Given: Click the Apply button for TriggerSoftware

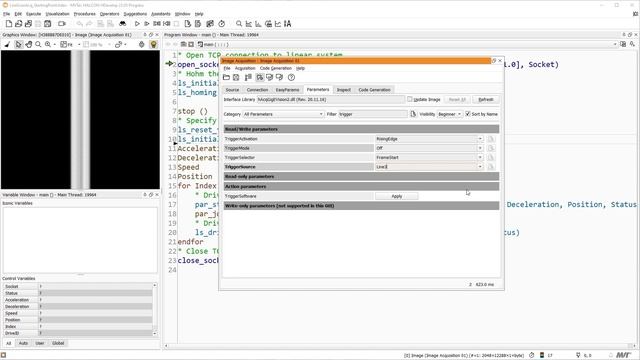Looking at the screenshot, I should [396, 196].
